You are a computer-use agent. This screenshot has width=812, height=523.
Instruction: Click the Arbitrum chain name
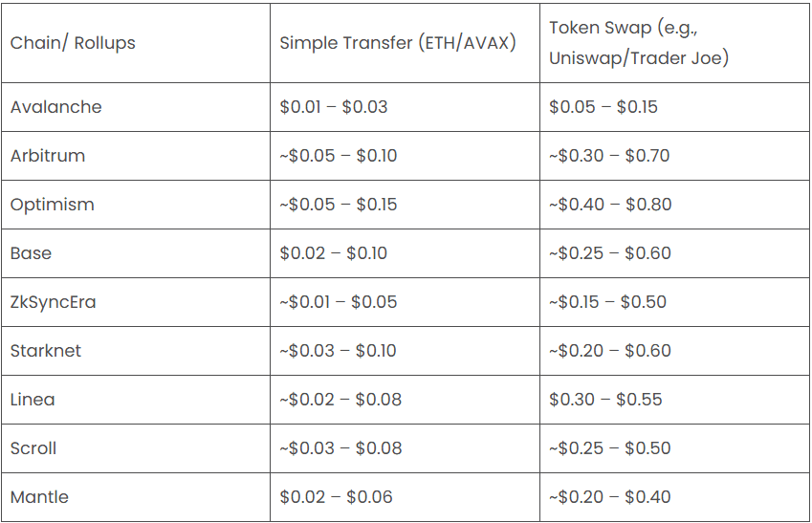pyautogui.click(x=48, y=155)
